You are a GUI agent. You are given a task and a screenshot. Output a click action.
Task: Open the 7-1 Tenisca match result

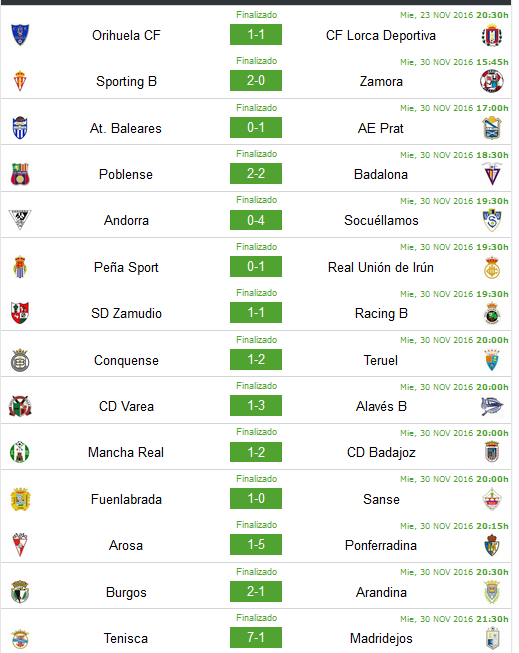[256, 637]
